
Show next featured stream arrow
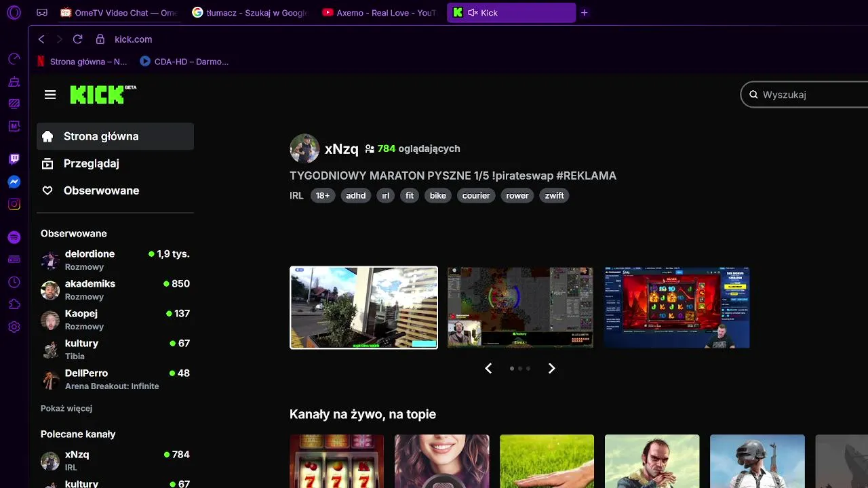(x=551, y=368)
